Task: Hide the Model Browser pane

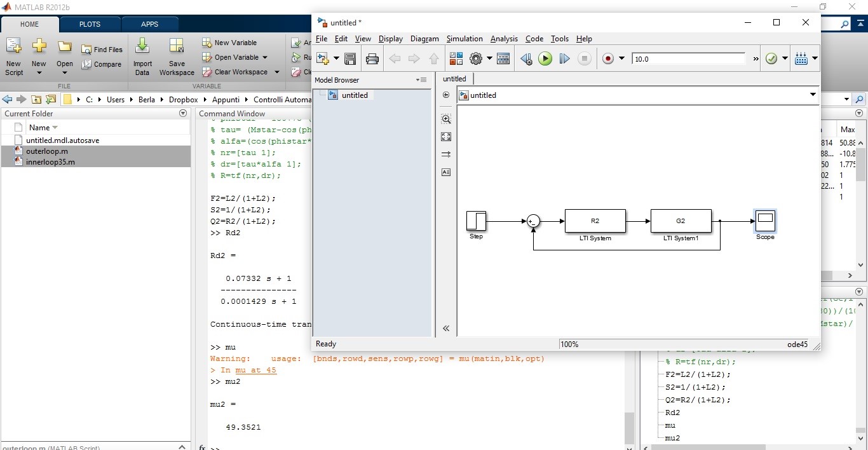Action: 446,329
